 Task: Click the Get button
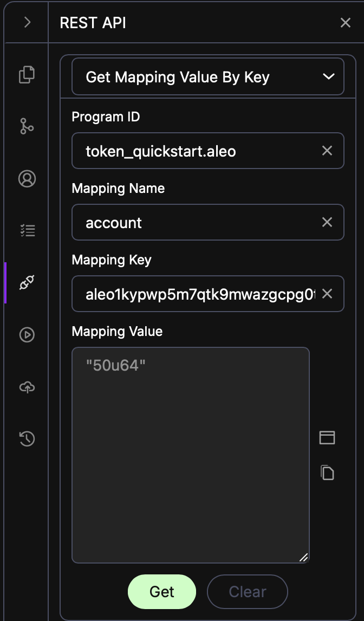tap(162, 592)
